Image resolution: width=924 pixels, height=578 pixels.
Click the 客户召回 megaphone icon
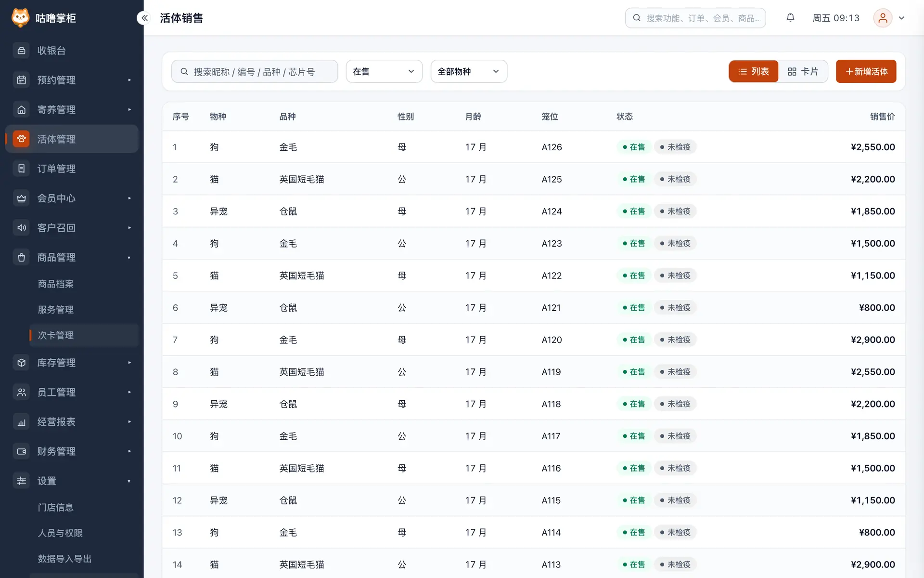21,228
